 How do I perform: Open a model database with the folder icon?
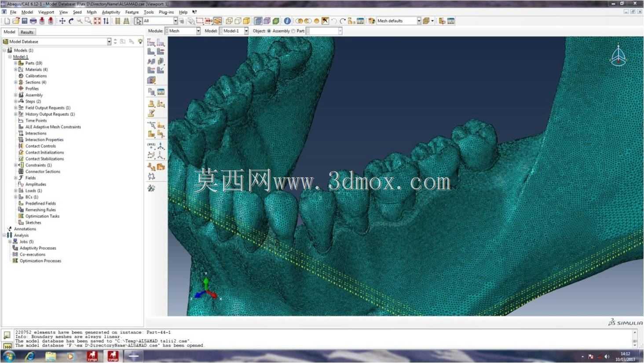coord(16,21)
